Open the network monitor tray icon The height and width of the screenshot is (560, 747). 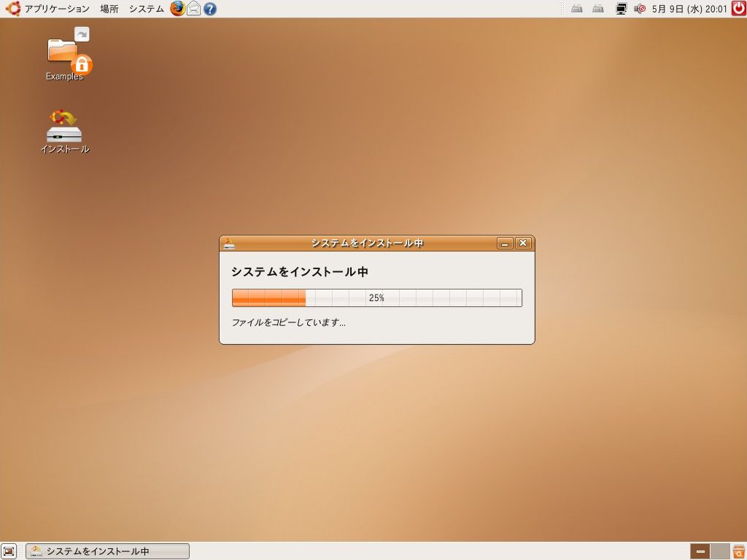click(622, 9)
